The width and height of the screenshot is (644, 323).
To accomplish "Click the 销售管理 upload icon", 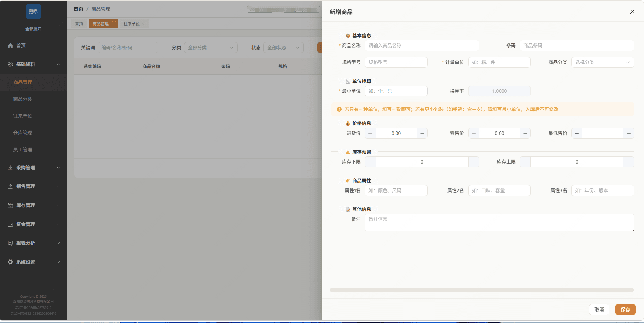I will [10, 186].
